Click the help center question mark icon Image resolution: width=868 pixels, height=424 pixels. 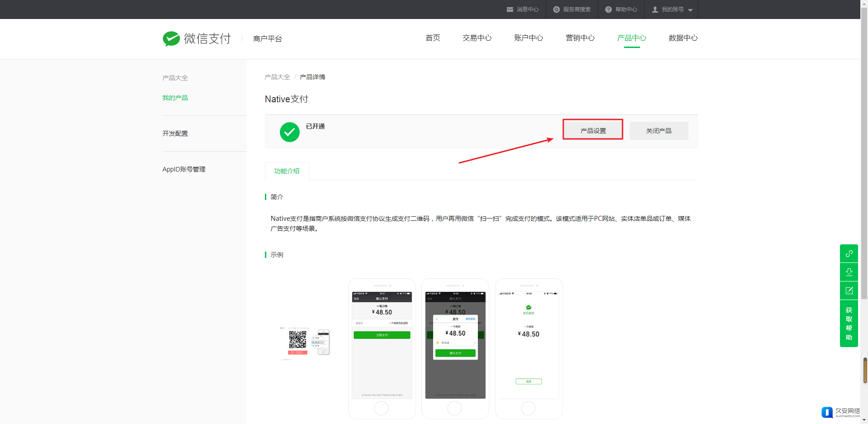click(609, 10)
